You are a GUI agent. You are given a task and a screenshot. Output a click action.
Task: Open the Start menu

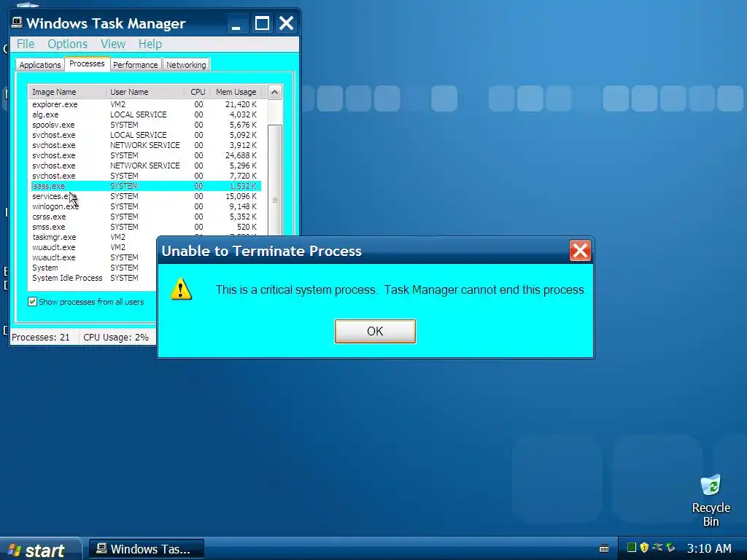pos(40,549)
